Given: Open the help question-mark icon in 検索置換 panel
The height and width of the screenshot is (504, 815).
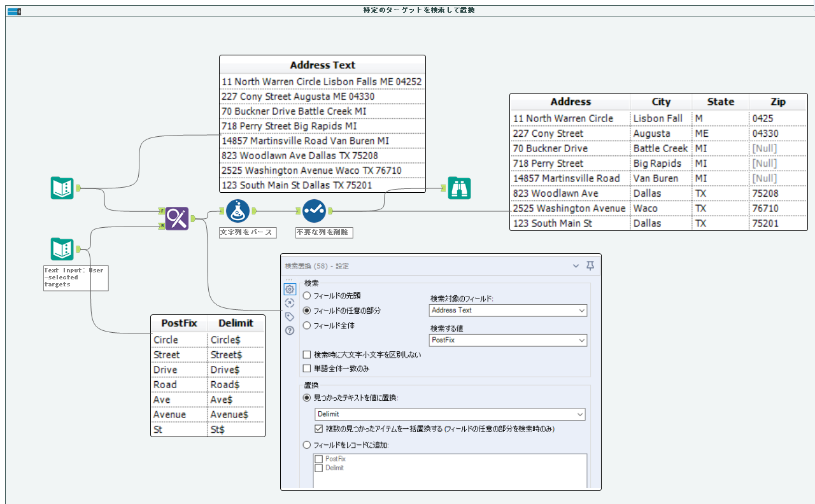Looking at the screenshot, I should coord(290,330).
